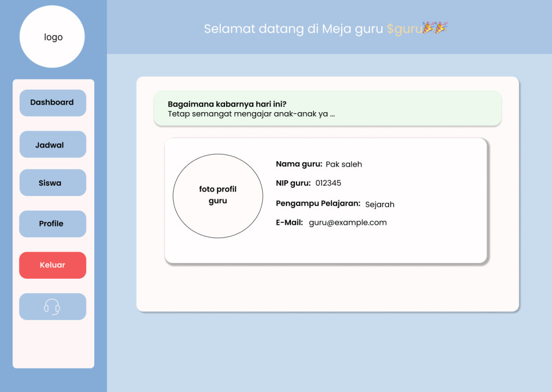
Task: Open the Siswa sidebar menu
Action: pos(52,183)
